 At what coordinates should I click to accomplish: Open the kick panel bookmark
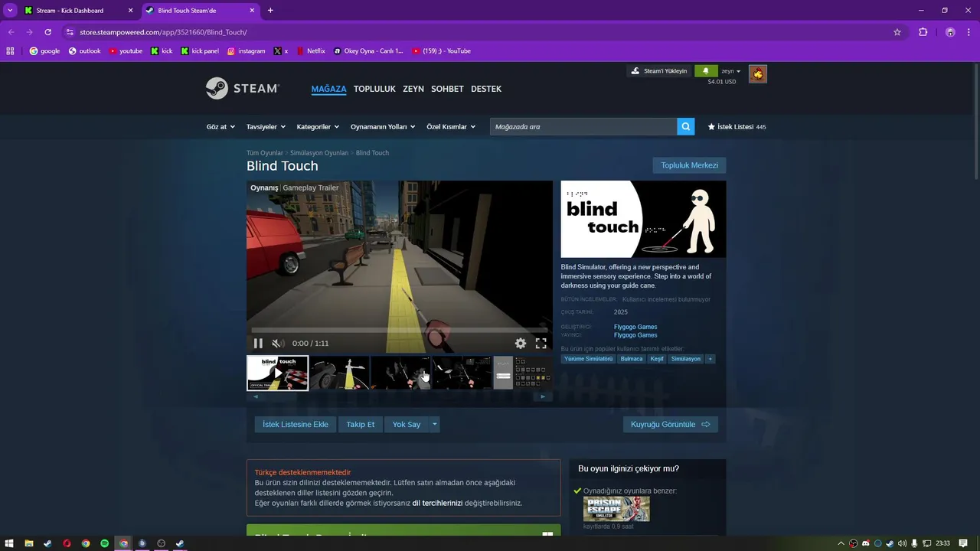(x=200, y=51)
